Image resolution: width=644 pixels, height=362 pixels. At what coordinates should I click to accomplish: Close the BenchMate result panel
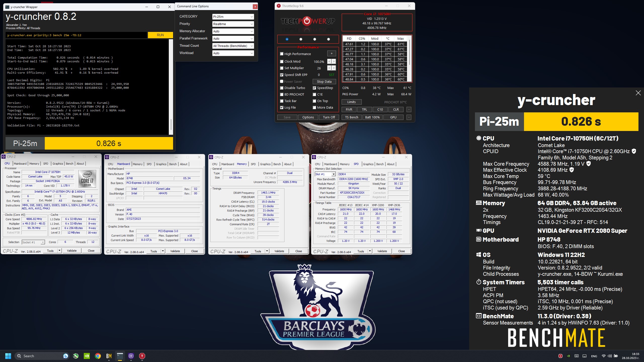[638, 93]
